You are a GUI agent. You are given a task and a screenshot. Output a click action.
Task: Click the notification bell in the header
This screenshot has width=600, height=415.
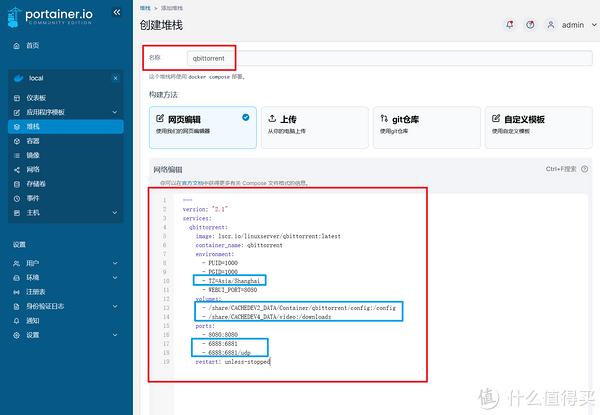510,25
